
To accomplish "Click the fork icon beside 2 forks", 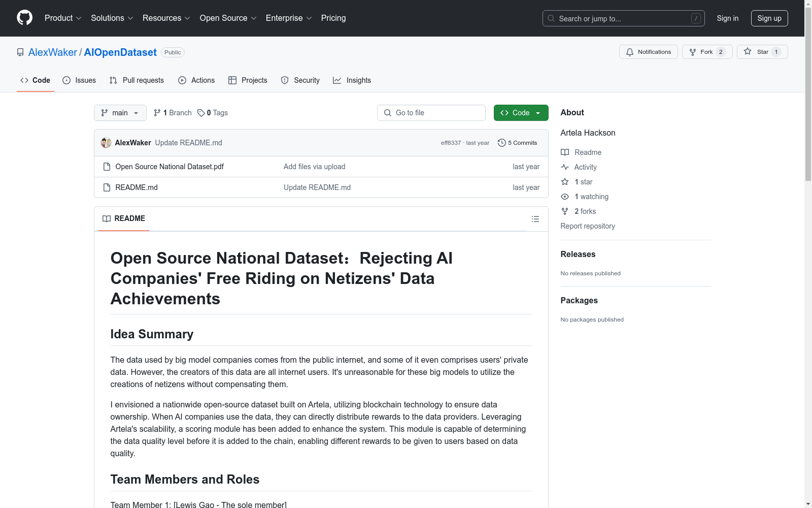I will pos(565,211).
